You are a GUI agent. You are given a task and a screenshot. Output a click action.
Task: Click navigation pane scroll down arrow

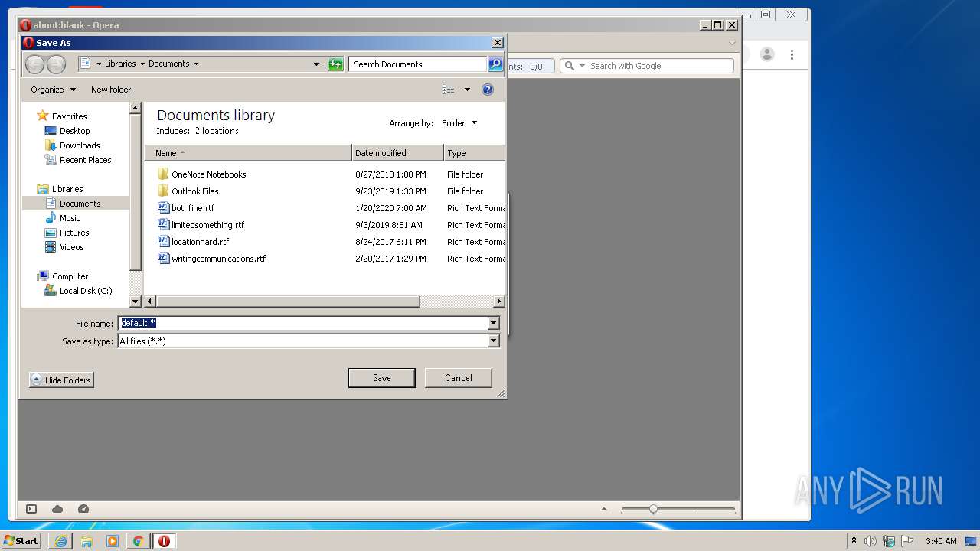[x=136, y=302]
